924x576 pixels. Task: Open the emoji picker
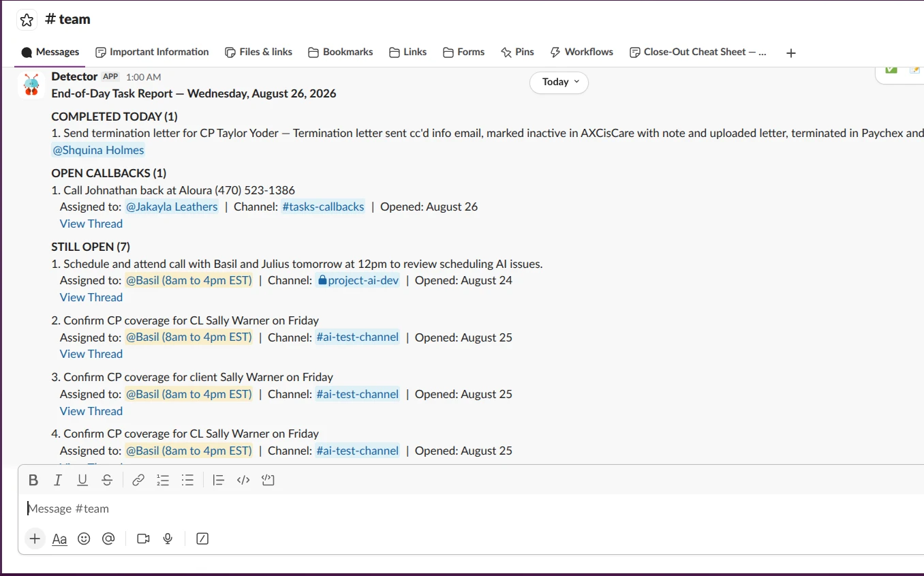point(84,539)
